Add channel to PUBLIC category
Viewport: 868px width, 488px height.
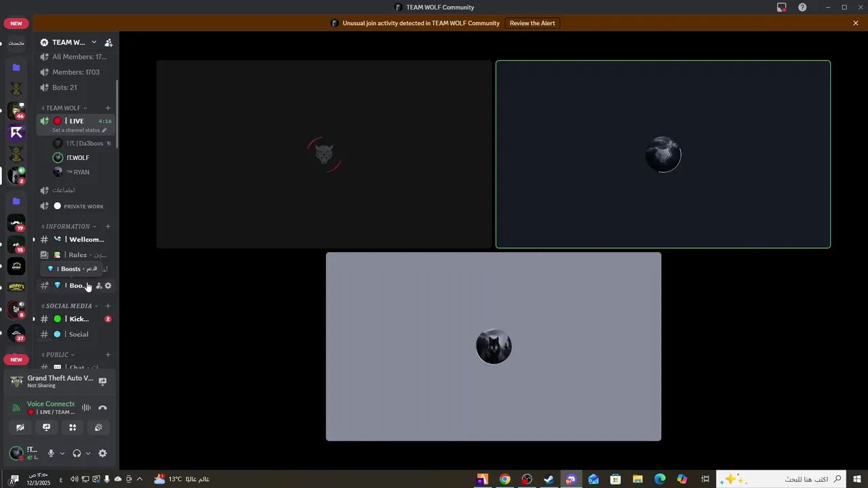108,354
